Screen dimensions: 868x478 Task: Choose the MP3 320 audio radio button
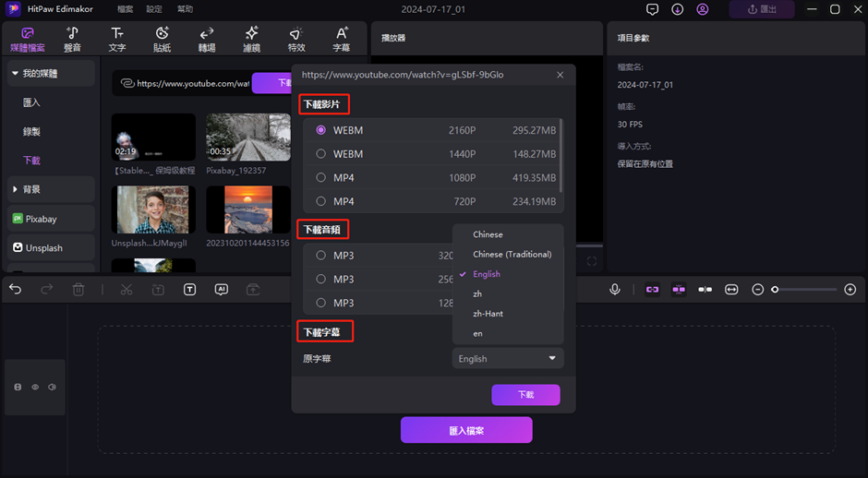pyautogui.click(x=321, y=256)
